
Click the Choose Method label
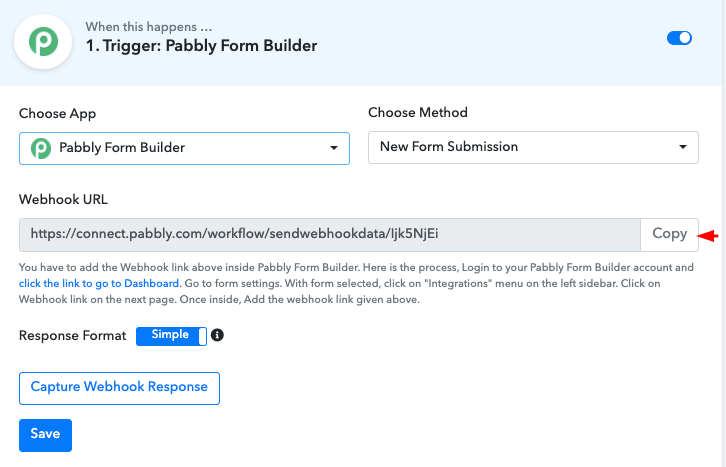[418, 112]
